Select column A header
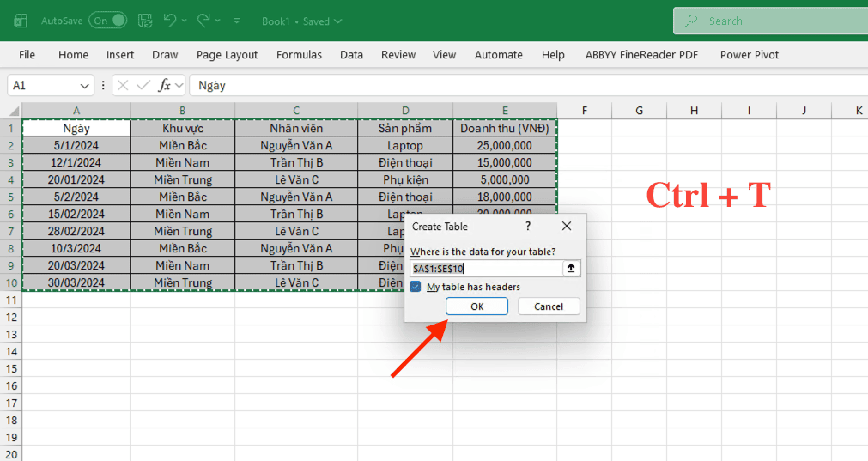868x461 pixels. [76, 111]
